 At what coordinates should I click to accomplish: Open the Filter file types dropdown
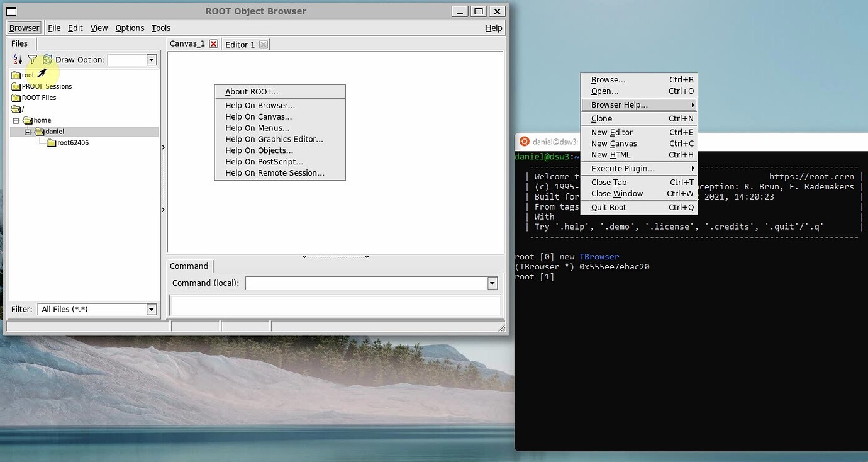click(x=151, y=309)
